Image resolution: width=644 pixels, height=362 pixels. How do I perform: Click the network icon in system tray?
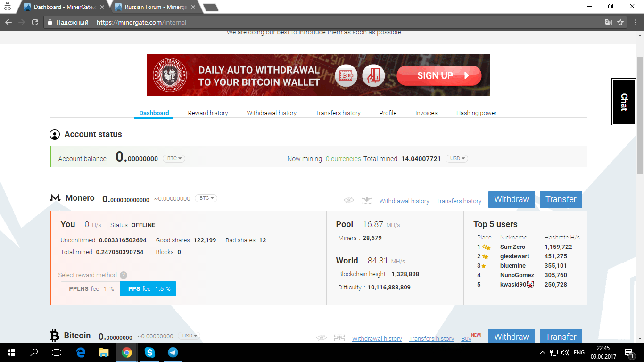click(x=554, y=352)
